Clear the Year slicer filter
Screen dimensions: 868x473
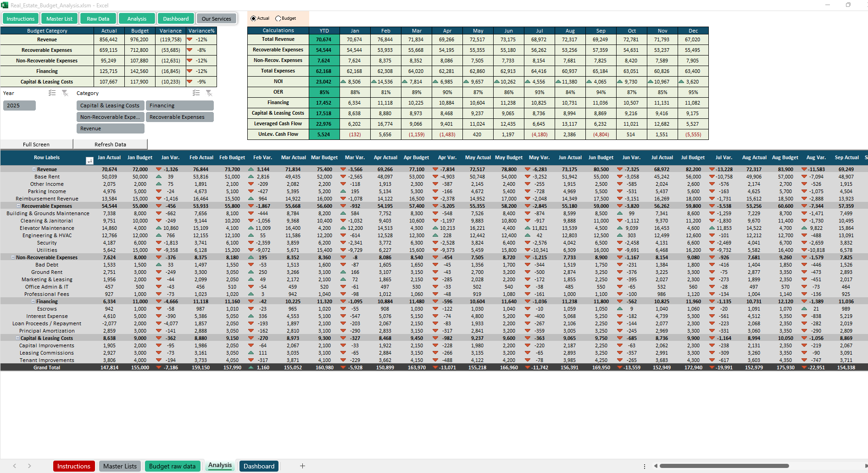coord(65,93)
